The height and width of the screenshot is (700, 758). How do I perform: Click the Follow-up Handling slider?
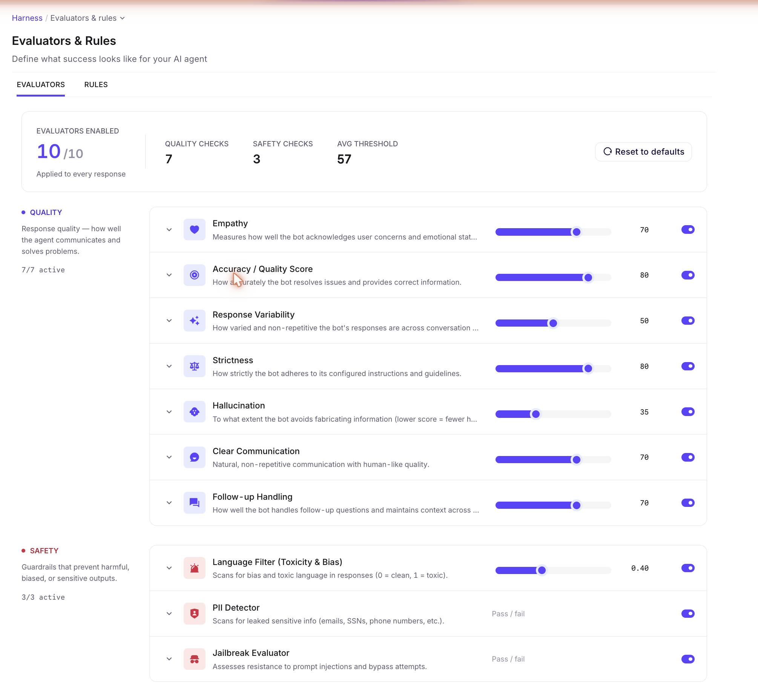pos(553,505)
